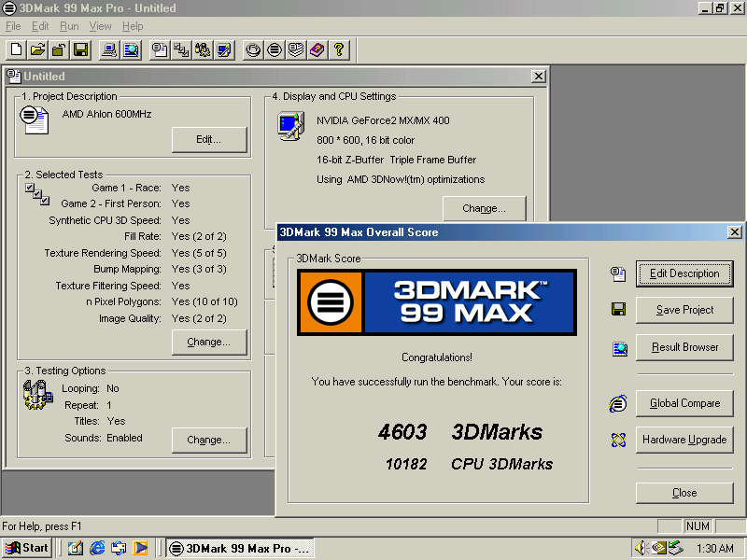The width and height of the screenshot is (747, 560).
Task: Click the Hardware Upgrade button
Action: 684,440
